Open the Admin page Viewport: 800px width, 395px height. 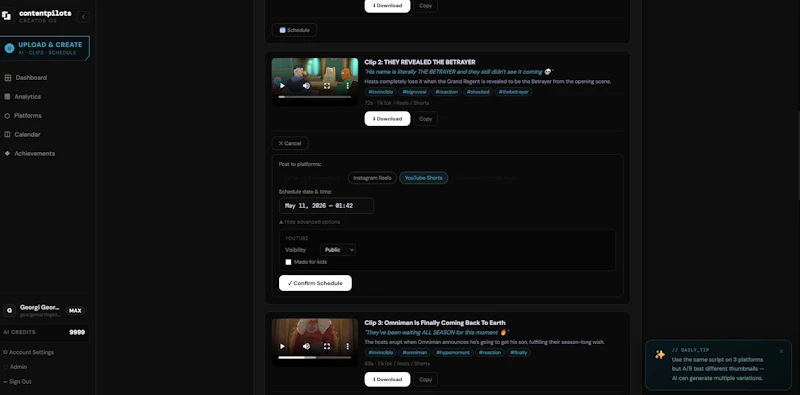pyautogui.click(x=15, y=367)
